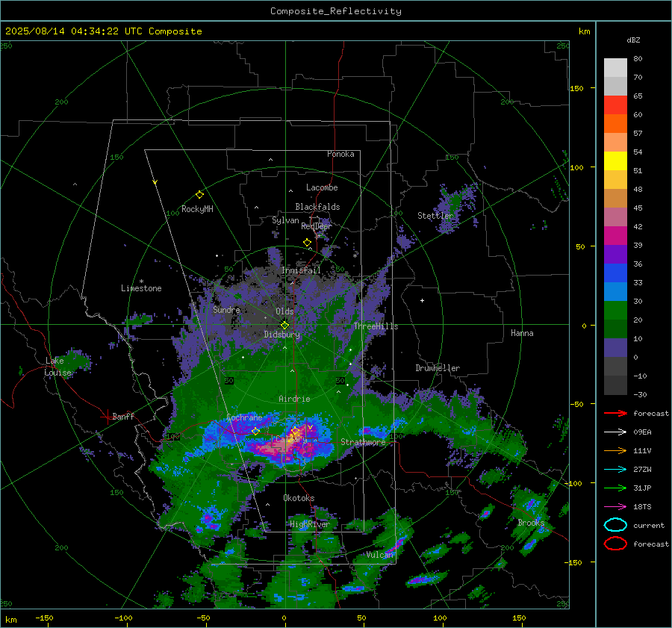The image size is (672, 628).
Task: Click the Blackfalds city label
Action: 317,207
